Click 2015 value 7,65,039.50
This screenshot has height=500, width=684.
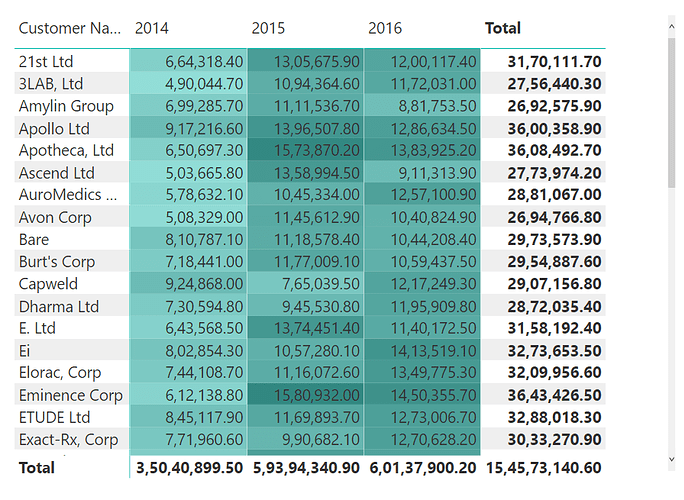point(320,284)
